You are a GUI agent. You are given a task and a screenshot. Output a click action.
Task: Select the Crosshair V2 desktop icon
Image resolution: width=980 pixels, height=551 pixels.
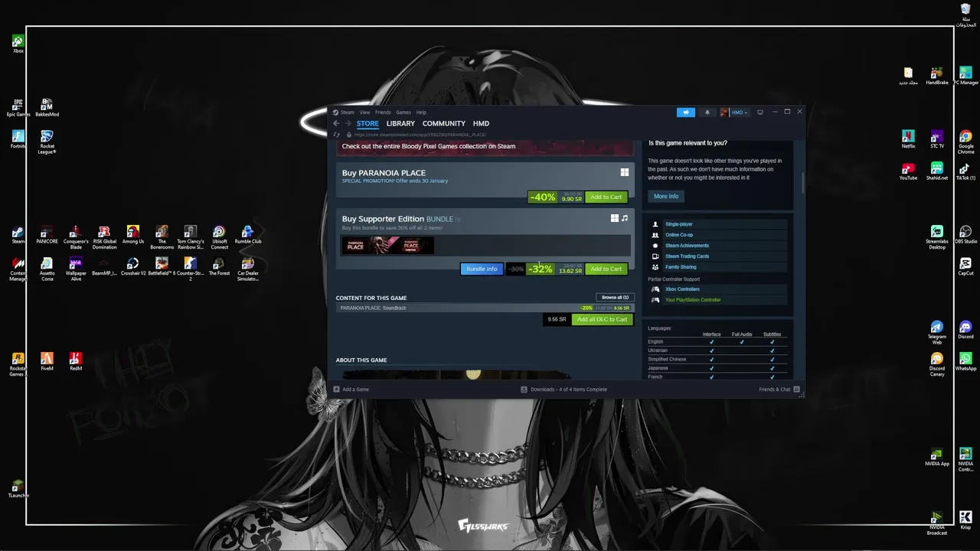(132, 267)
